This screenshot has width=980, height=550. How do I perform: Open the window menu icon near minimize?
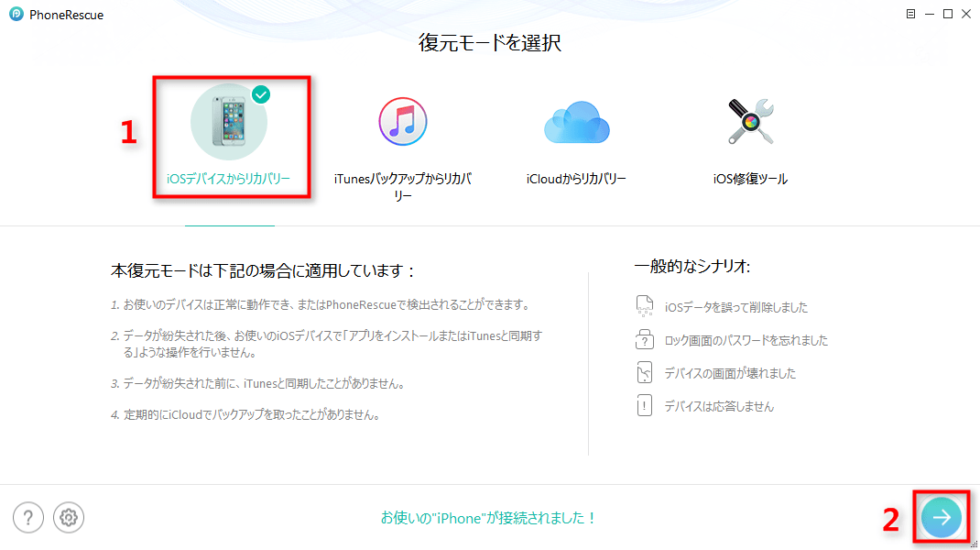pos(910,14)
